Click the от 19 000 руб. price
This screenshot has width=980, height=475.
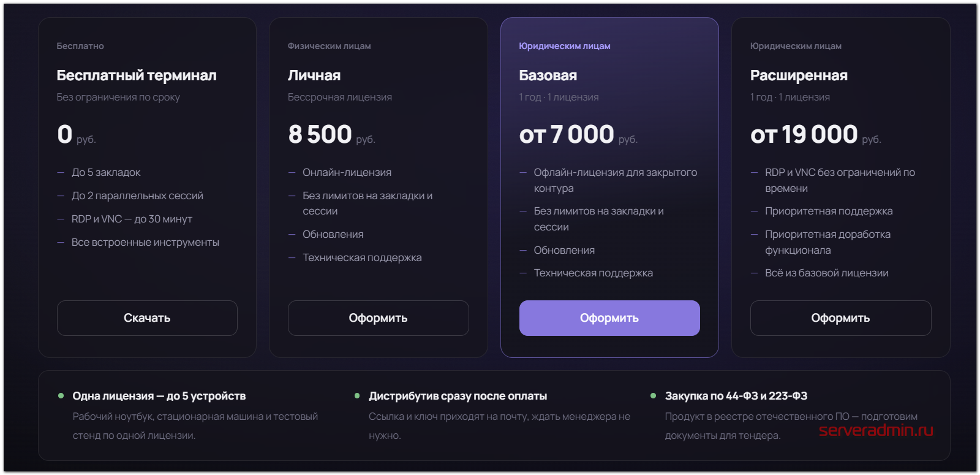pyautogui.click(x=816, y=134)
